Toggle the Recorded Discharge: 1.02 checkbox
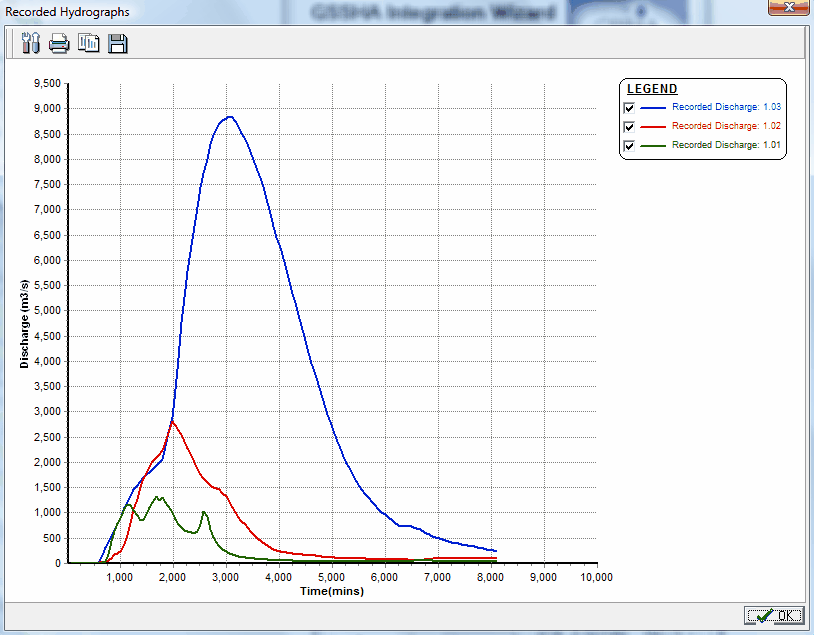This screenshot has width=814, height=635. pyautogui.click(x=630, y=127)
